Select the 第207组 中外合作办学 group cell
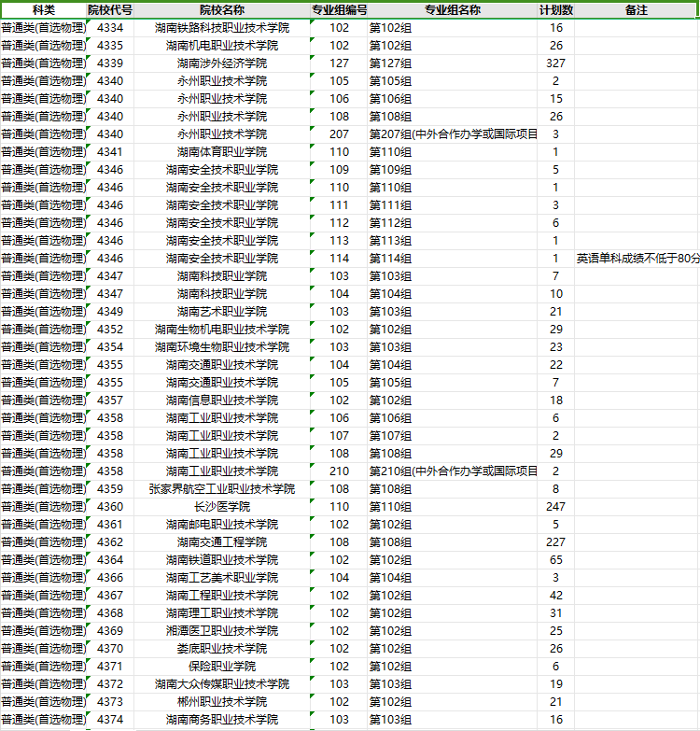 pos(453,134)
